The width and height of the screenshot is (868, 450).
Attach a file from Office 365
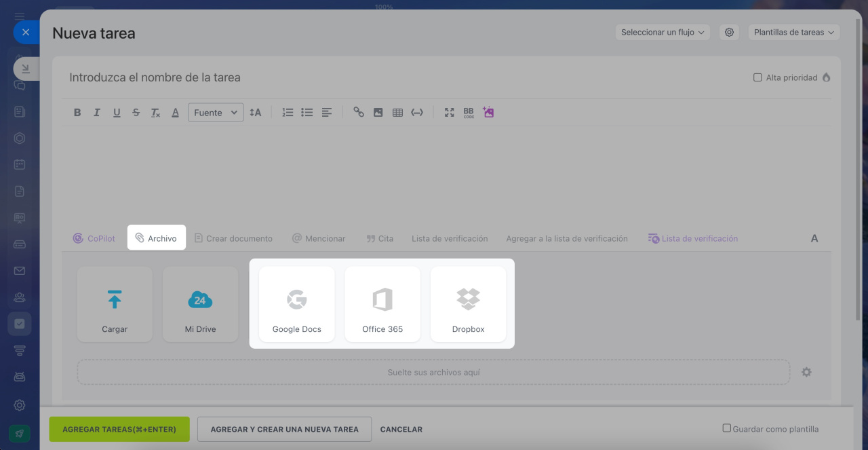point(382,304)
